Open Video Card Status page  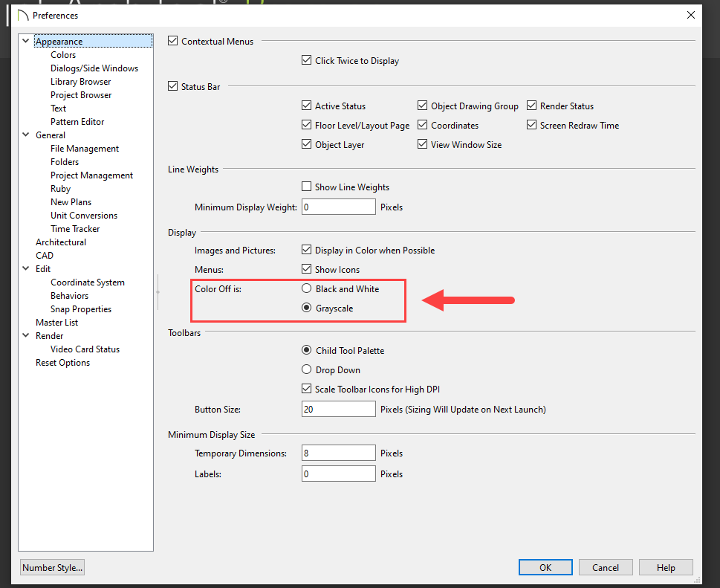85,349
